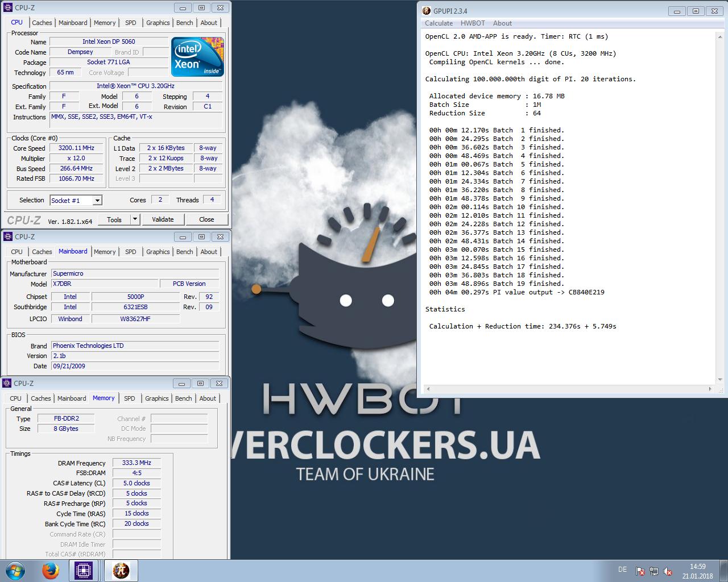Open About tab in top CPU-Z window
This screenshot has width=728, height=582.
[209, 23]
